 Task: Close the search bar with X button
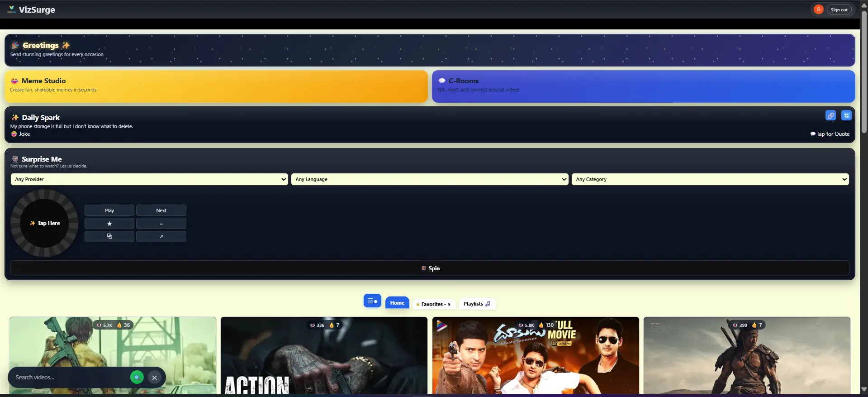tap(154, 378)
